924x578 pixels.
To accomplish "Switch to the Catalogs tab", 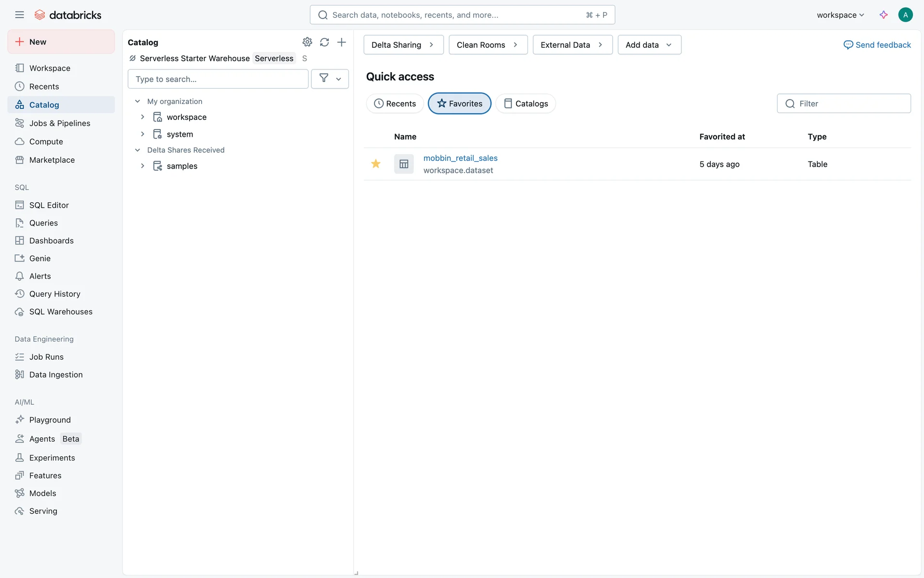I will [526, 104].
